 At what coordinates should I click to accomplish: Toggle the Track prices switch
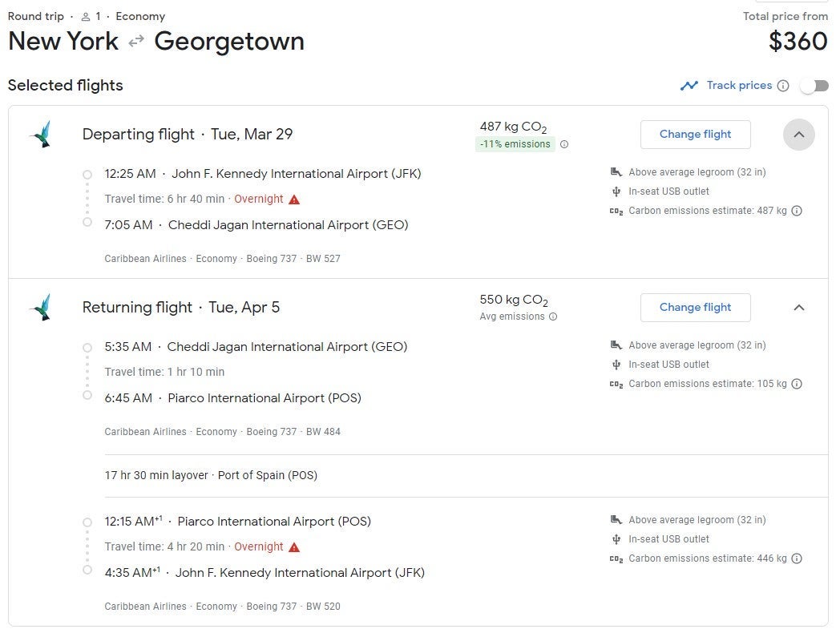pos(814,86)
